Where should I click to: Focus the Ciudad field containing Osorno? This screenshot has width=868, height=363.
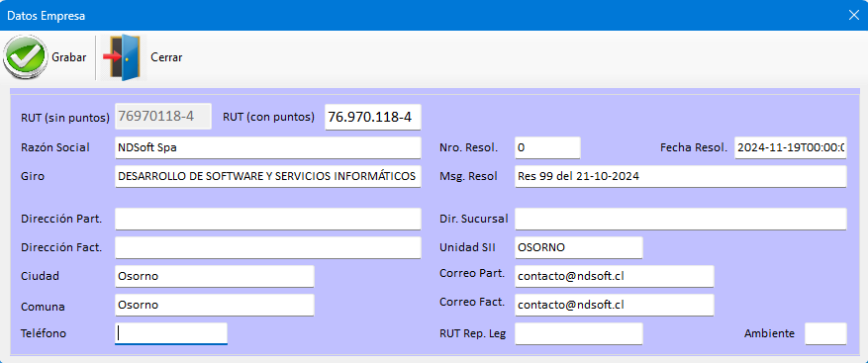tap(215, 276)
